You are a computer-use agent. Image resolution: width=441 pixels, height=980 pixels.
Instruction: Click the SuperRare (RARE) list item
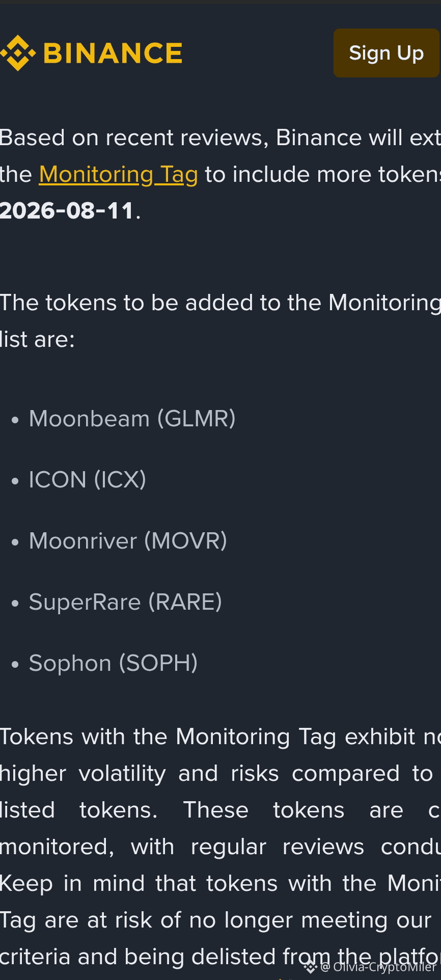click(125, 602)
